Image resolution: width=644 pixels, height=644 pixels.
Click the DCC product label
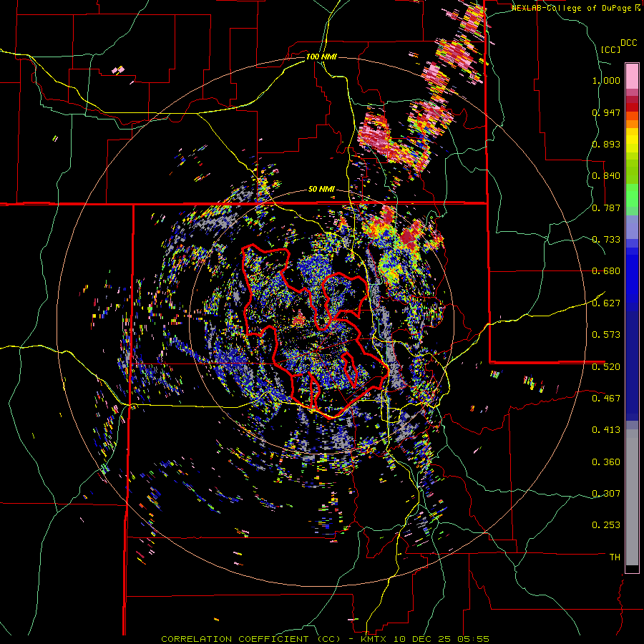pos(628,43)
